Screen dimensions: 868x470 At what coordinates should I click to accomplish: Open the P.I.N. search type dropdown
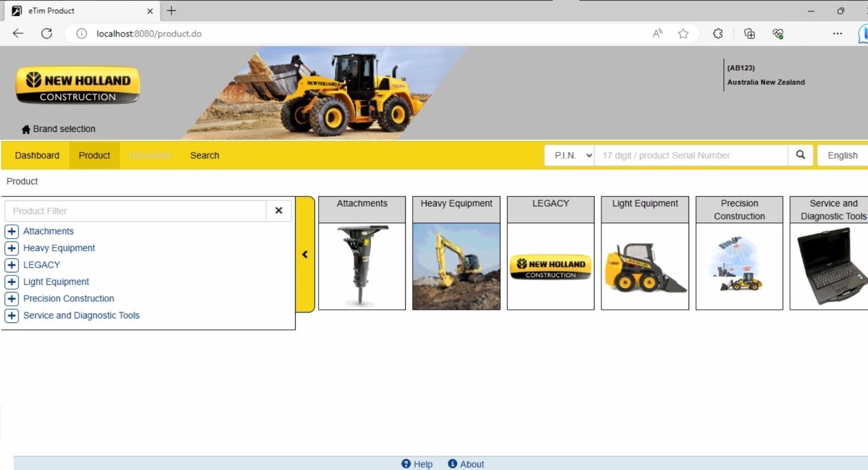tap(570, 155)
